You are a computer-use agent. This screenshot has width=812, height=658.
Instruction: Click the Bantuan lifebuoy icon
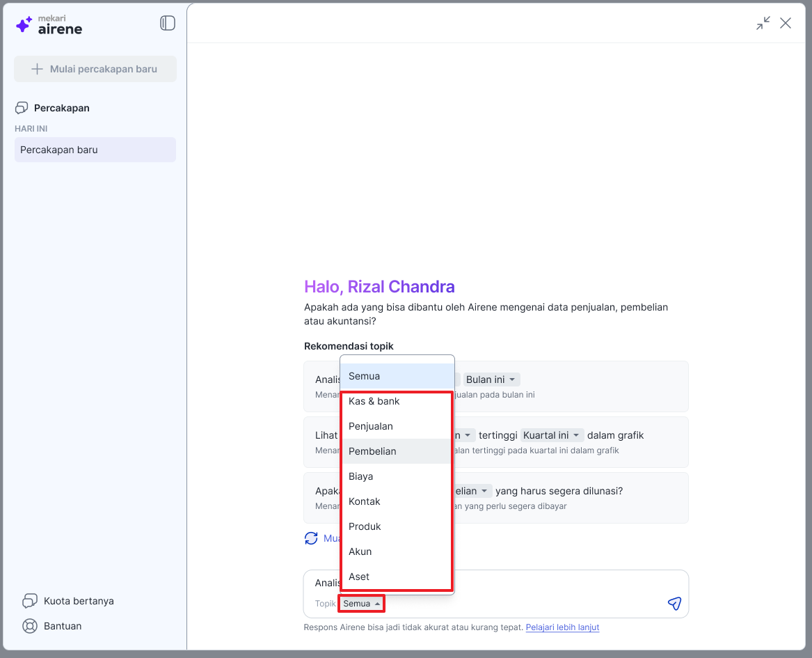30,626
